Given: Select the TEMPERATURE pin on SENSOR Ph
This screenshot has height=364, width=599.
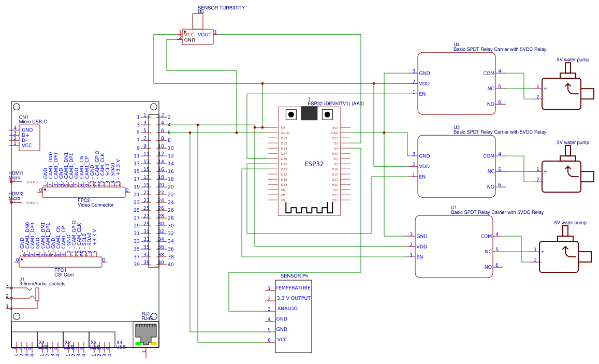Looking at the screenshot, I should [x=293, y=287].
